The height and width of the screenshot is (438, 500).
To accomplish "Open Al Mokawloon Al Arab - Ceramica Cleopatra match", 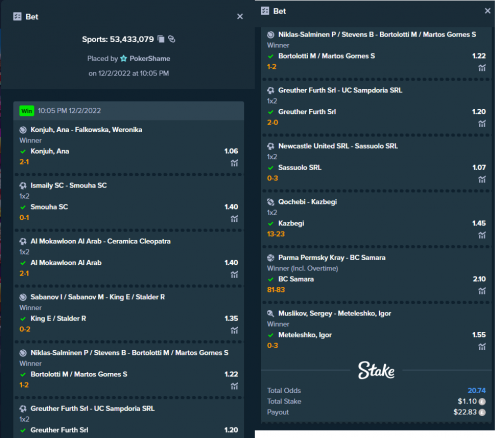I will [x=101, y=241].
